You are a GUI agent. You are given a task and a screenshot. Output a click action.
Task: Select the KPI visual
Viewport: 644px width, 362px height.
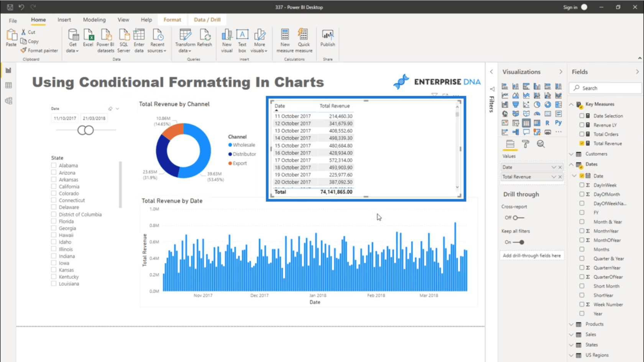coord(505,123)
